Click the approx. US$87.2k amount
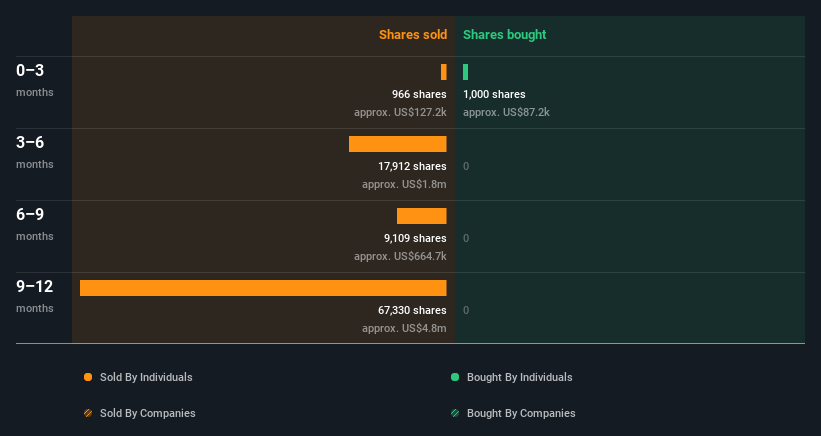The height and width of the screenshot is (436, 821). (x=506, y=112)
